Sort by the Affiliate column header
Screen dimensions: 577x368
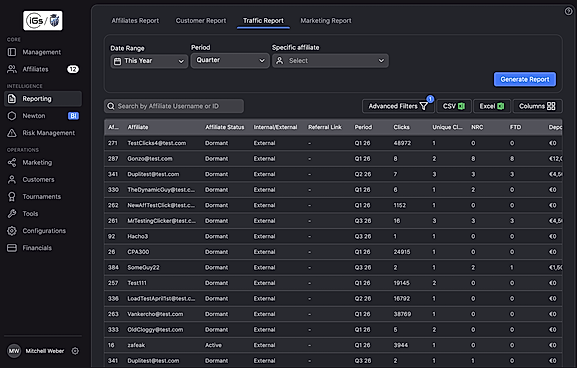[x=138, y=127]
